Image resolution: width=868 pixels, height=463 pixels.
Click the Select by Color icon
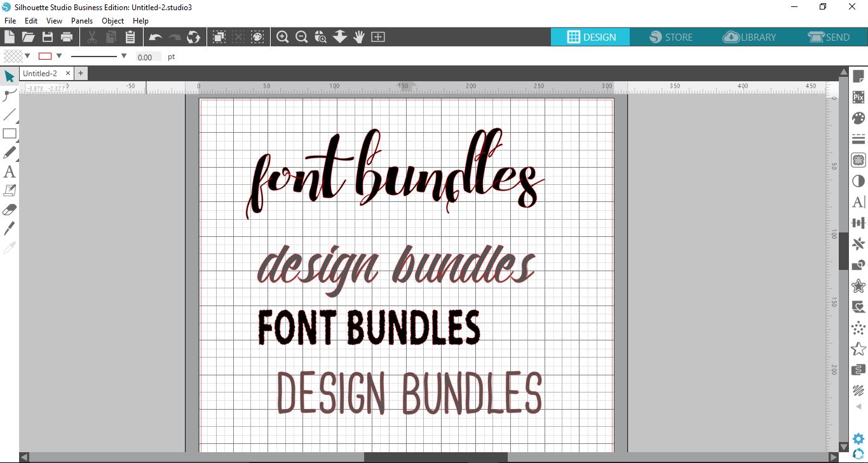pyautogui.click(x=257, y=37)
